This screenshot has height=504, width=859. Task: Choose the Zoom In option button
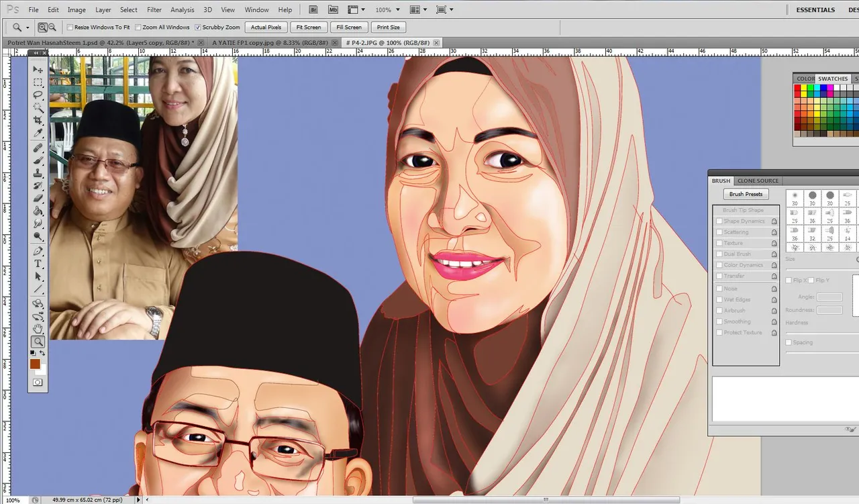coord(42,28)
